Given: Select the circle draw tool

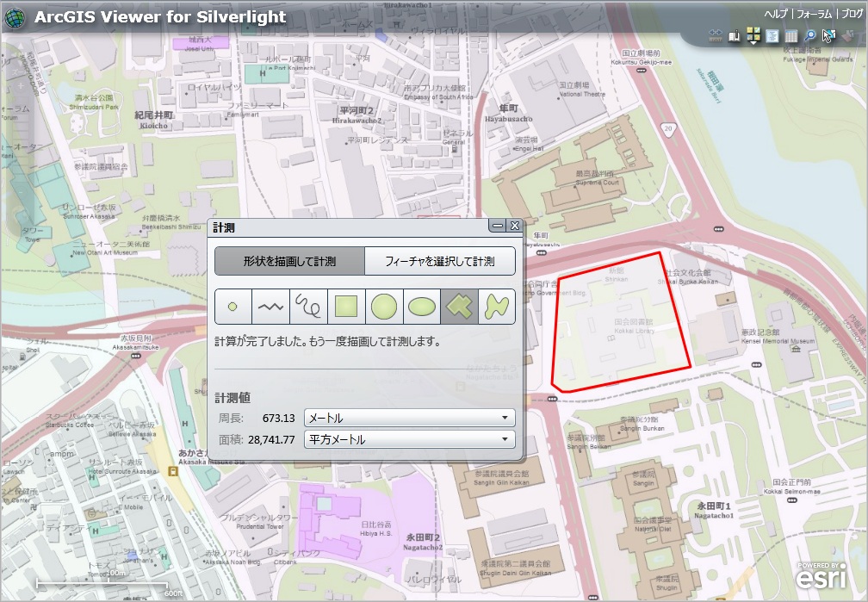Looking at the screenshot, I should 384,307.
